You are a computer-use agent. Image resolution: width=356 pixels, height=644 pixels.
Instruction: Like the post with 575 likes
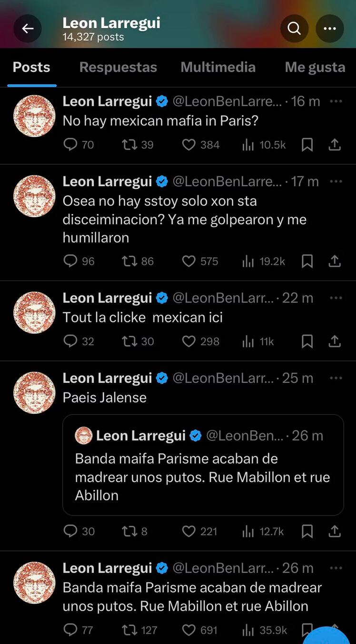pyautogui.click(x=189, y=261)
